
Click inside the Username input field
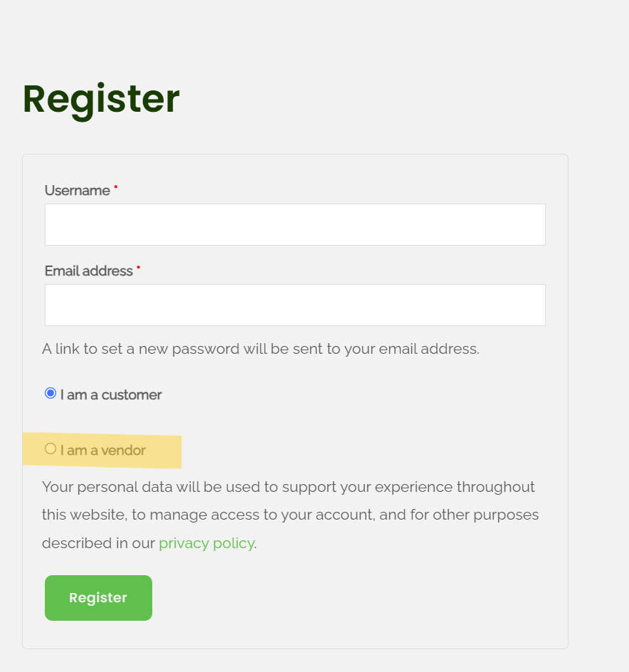295,224
